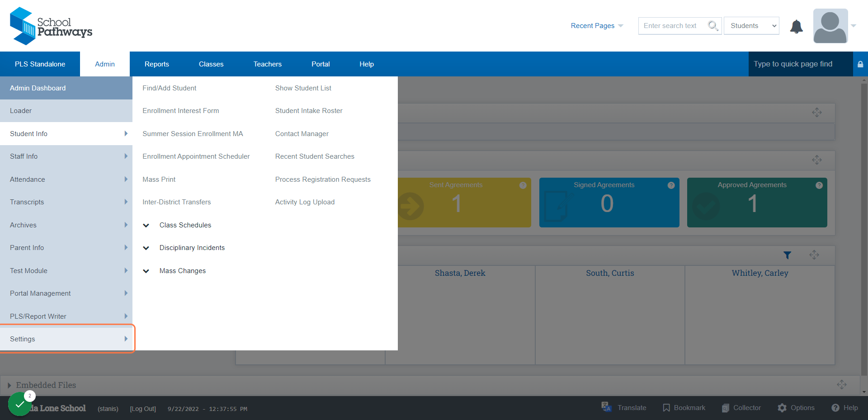Click the Bookmark icon in the footer

coord(666,408)
